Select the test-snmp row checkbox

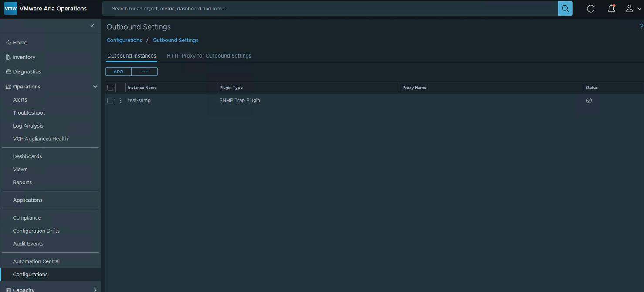point(110,101)
